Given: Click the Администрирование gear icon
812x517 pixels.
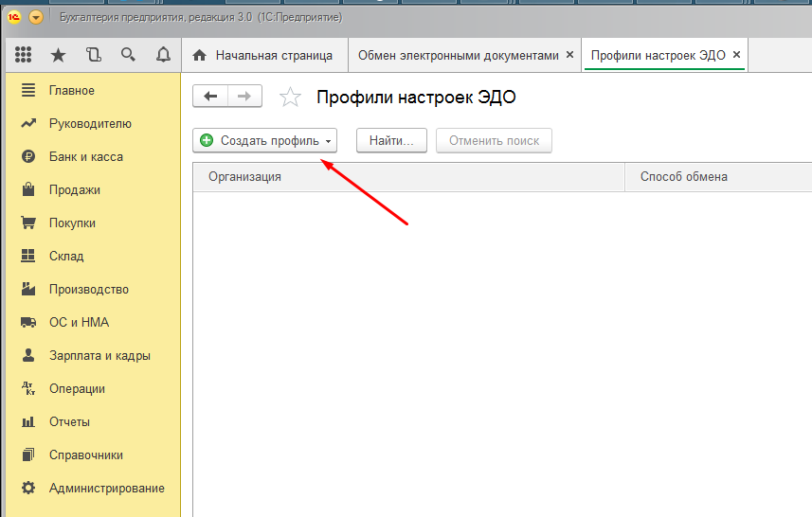Looking at the screenshot, I should point(28,488).
